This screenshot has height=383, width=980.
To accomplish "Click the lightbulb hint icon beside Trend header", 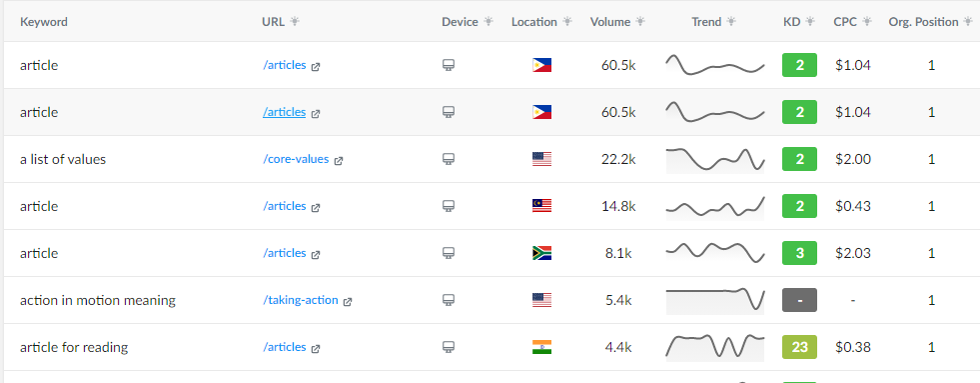I will coord(731,21).
